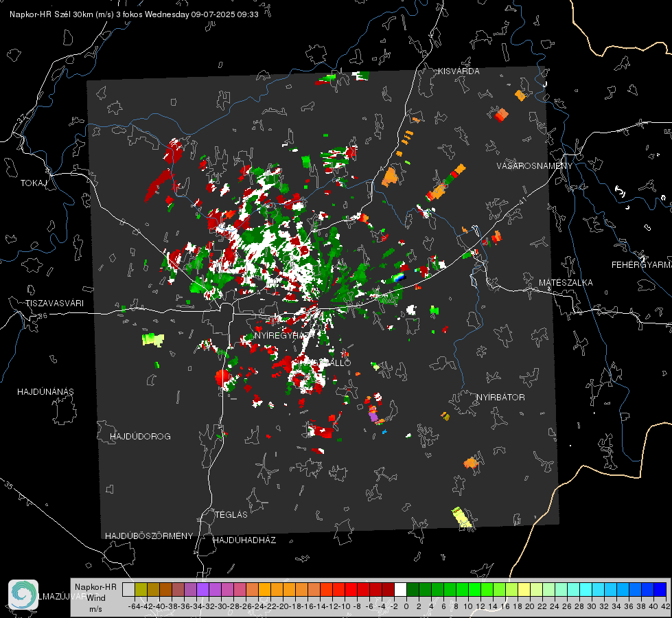The width and height of the screenshot is (672, 618).
Task: Select the VÁSÁROSNAMÉNY city label
Action: click(535, 166)
